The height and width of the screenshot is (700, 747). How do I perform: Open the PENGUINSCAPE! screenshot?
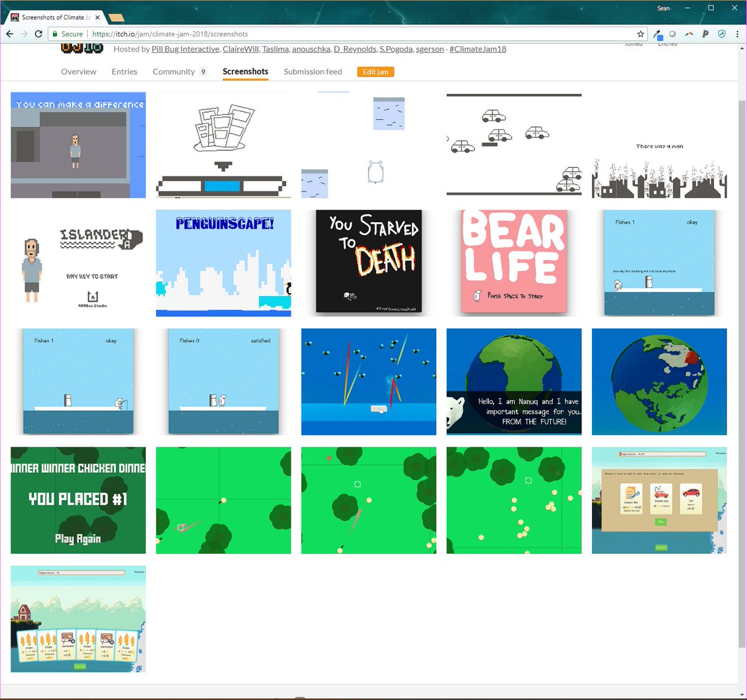point(223,263)
